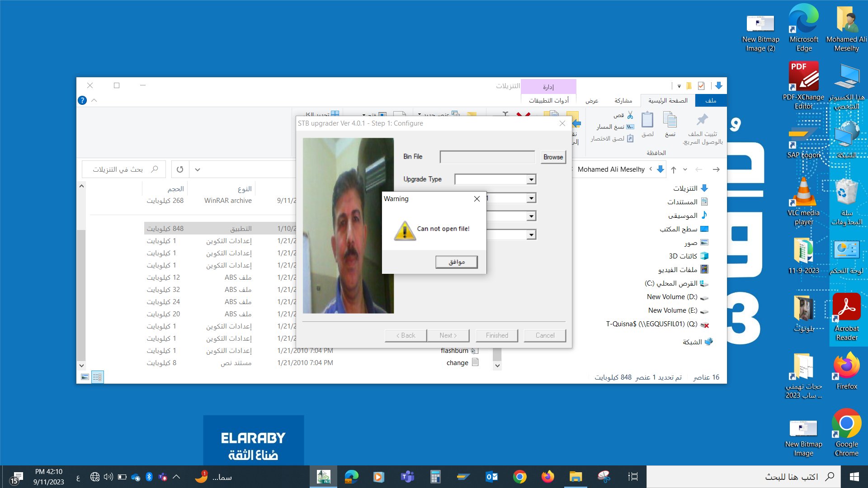Sort by the الحجم column header
This screenshot has width=868, height=488.
coord(175,189)
